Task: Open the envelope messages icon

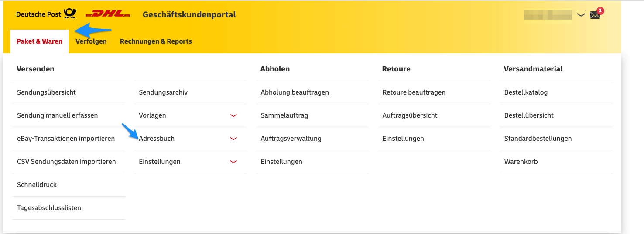Action: tap(595, 15)
